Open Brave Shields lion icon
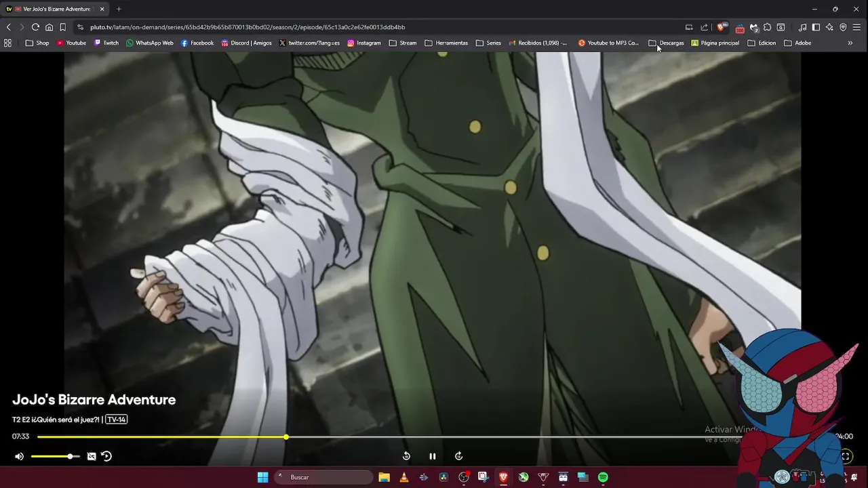 tap(722, 27)
